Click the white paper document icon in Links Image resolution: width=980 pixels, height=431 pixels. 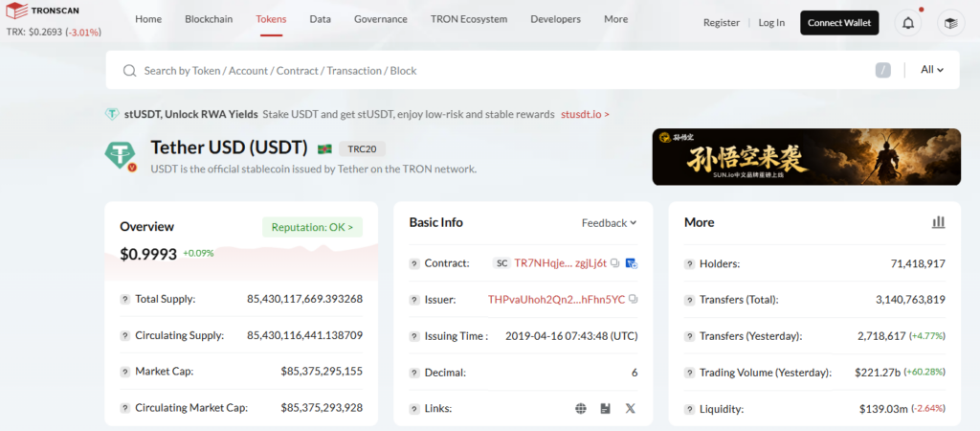[x=605, y=408]
